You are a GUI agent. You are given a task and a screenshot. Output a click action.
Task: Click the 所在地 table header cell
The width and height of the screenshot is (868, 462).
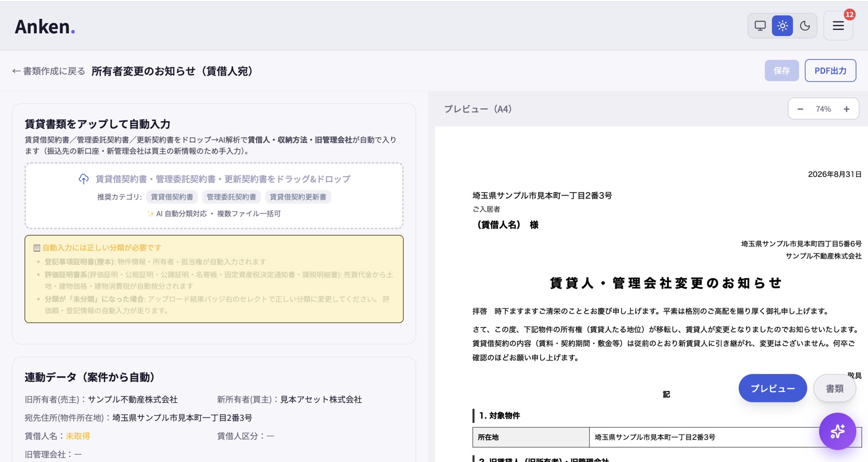531,437
